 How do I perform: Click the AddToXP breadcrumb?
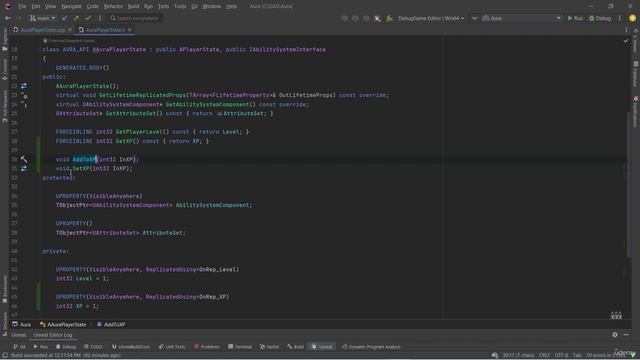[x=111, y=324]
